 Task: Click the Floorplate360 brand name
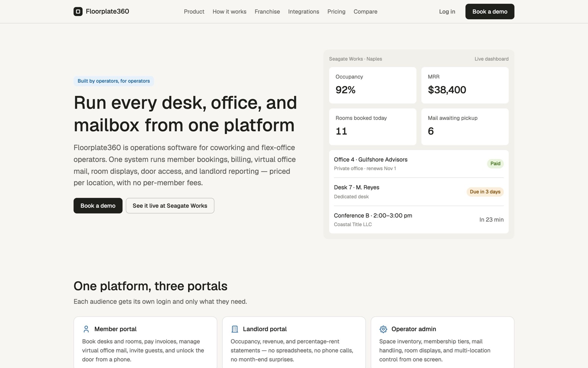pos(107,11)
